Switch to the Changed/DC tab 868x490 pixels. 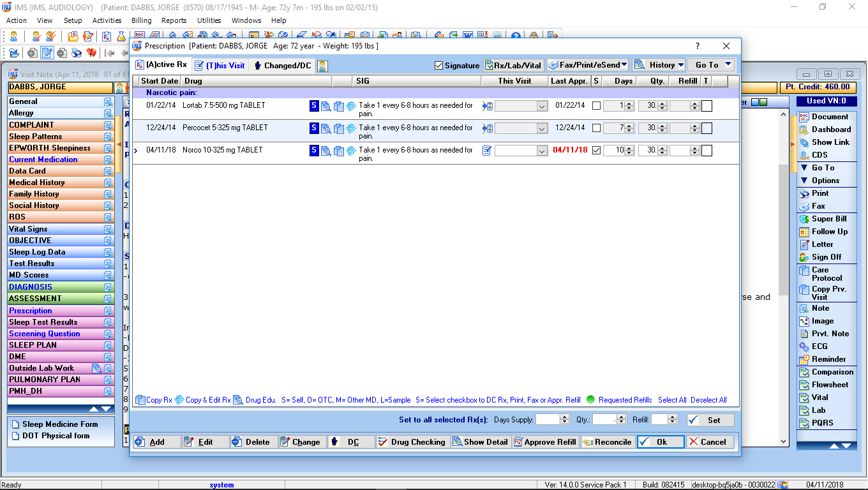click(283, 66)
